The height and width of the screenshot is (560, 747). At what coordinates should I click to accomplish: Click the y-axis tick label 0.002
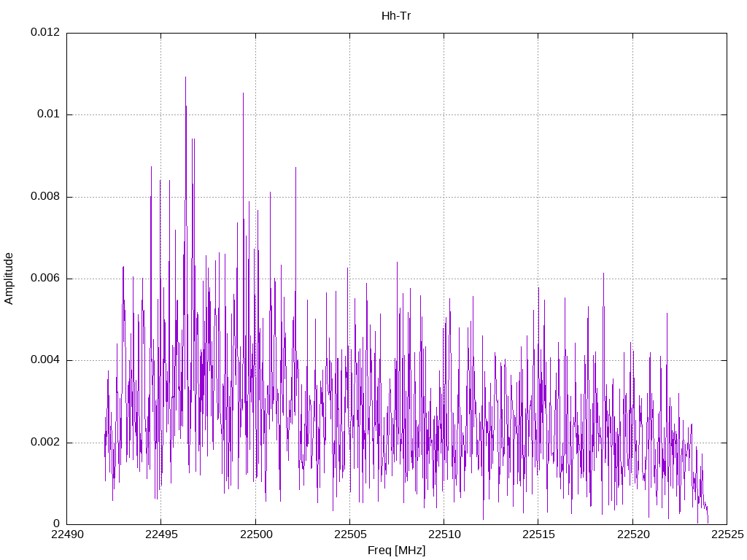pos(45,442)
